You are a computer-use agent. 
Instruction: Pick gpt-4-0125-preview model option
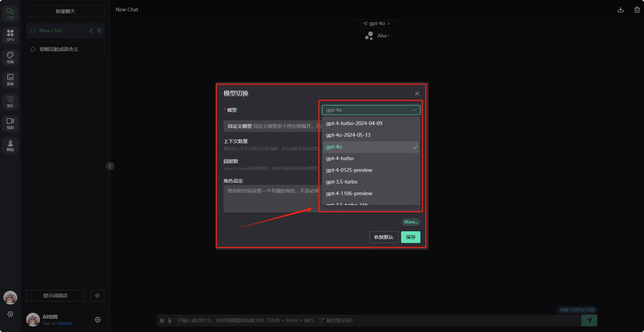pos(349,170)
